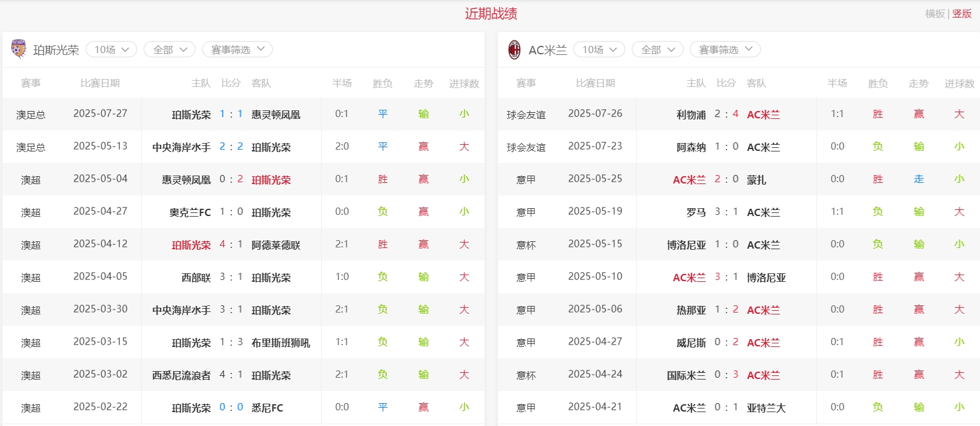
Task: Click the 近期战绩 section title
Action: click(491, 14)
